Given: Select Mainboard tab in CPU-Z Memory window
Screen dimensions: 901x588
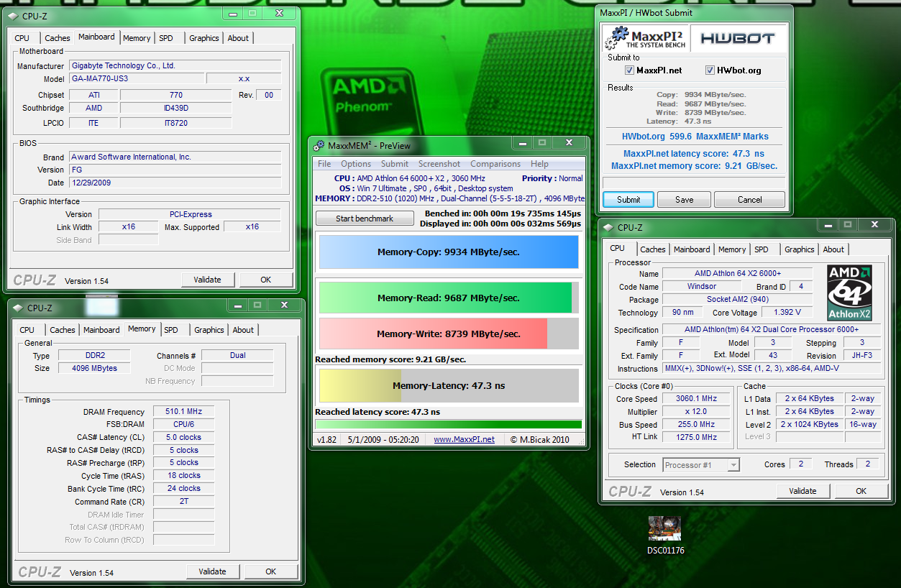Looking at the screenshot, I should coord(101,330).
